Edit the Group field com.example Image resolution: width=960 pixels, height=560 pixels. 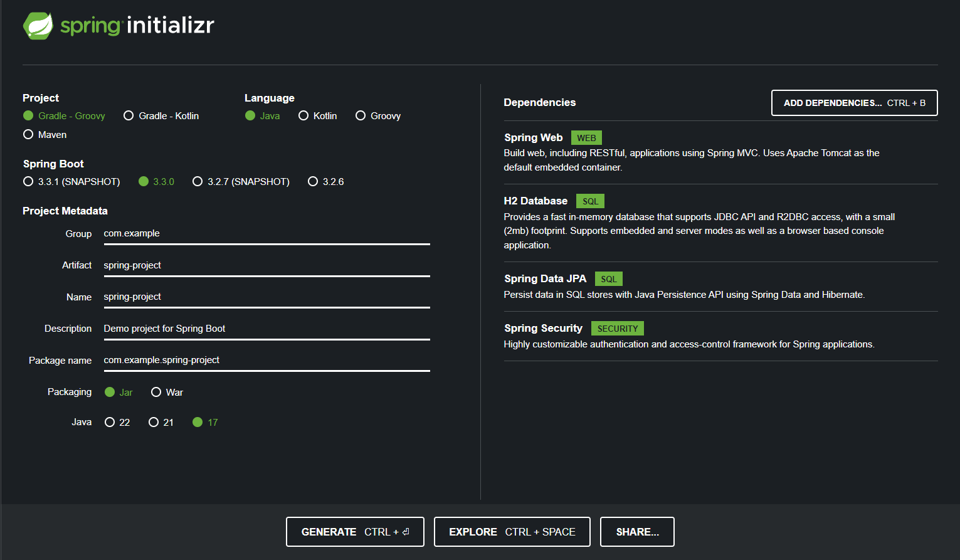(266, 234)
